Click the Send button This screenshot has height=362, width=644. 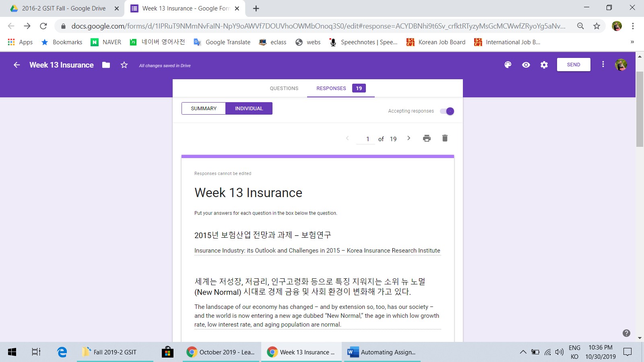(574, 65)
